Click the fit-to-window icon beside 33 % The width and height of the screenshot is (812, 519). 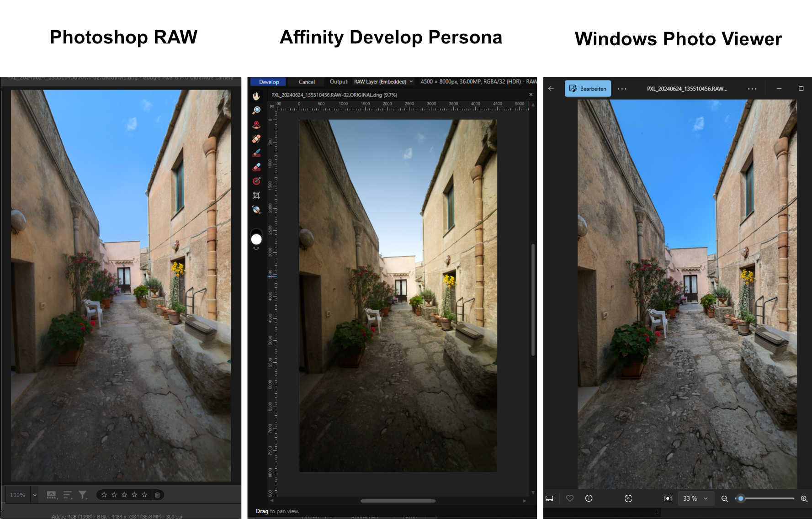(x=668, y=498)
